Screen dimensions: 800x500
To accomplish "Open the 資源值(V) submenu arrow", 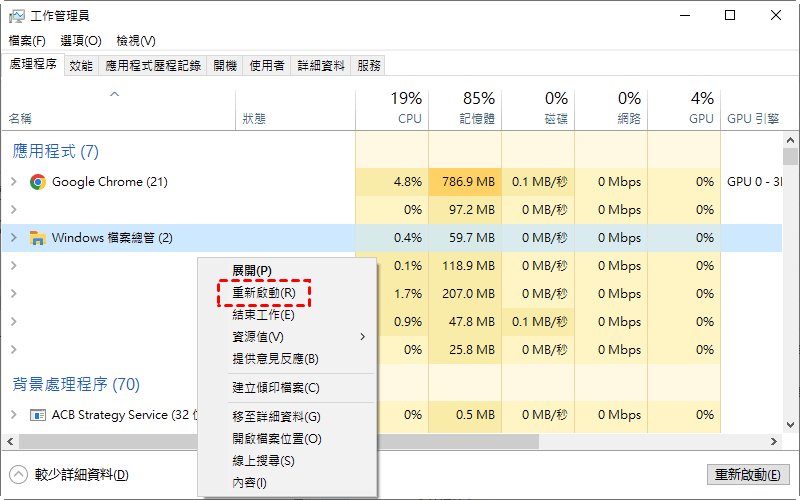I will click(x=362, y=337).
